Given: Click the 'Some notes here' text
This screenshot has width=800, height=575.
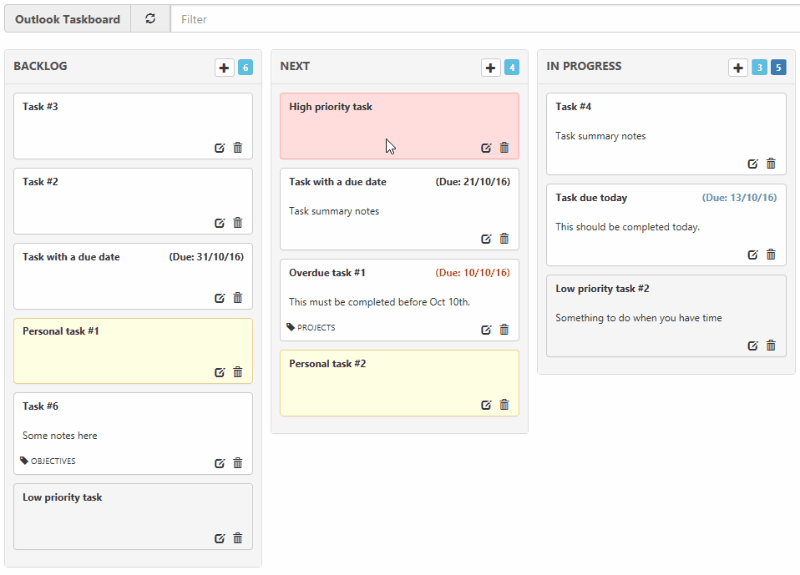Looking at the screenshot, I should [60, 436].
